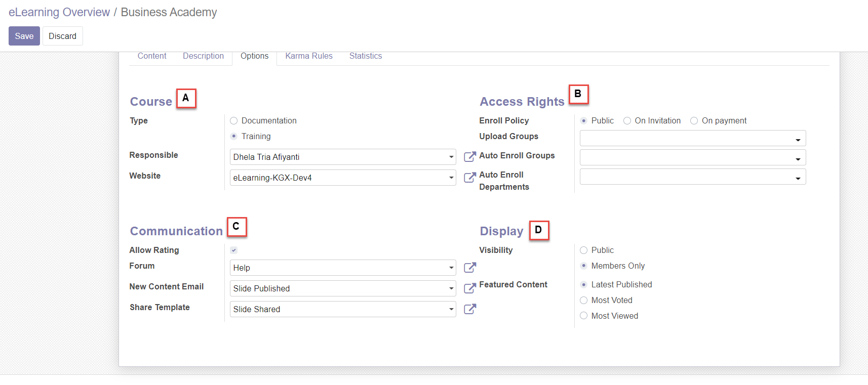Open the Responsible dropdown
The height and width of the screenshot is (385, 868).
click(343, 157)
